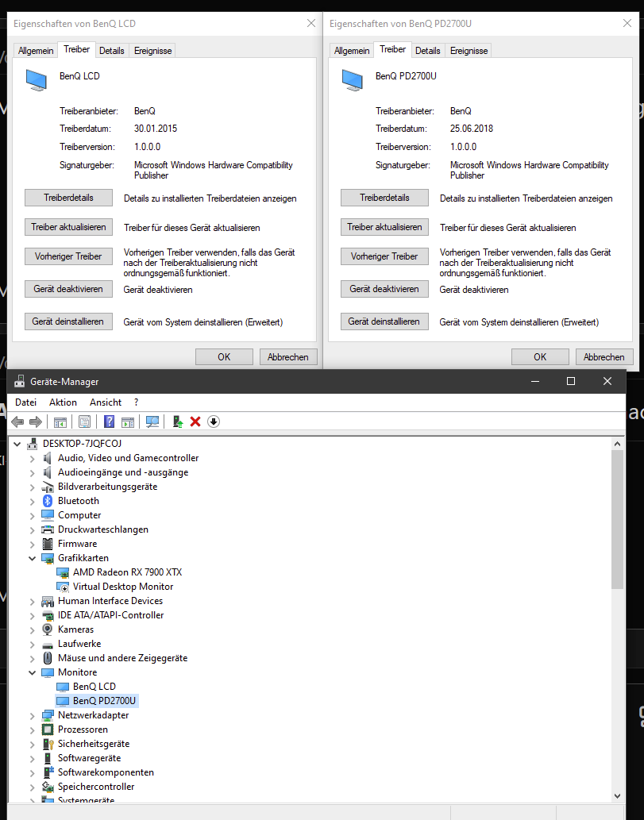644x820 pixels.
Task: Toggle the console tree show/hide toolbar icon
Action: pyautogui.click(x=60, y=422)
